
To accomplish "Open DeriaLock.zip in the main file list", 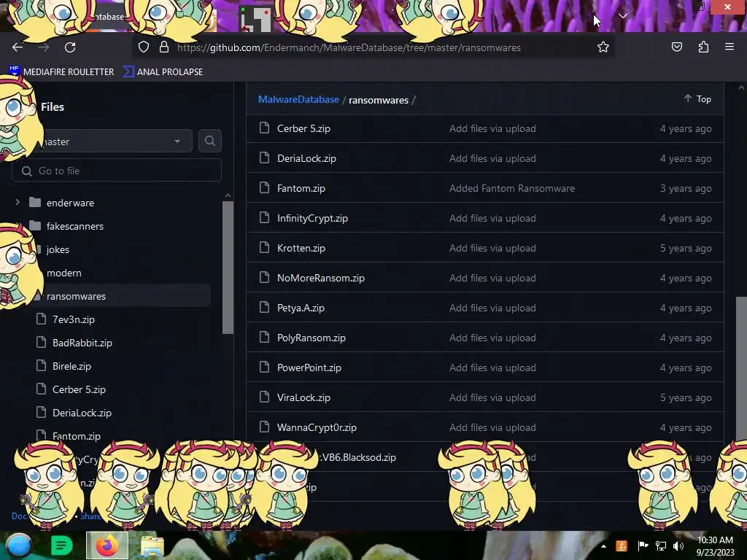I will coord(306,158).
